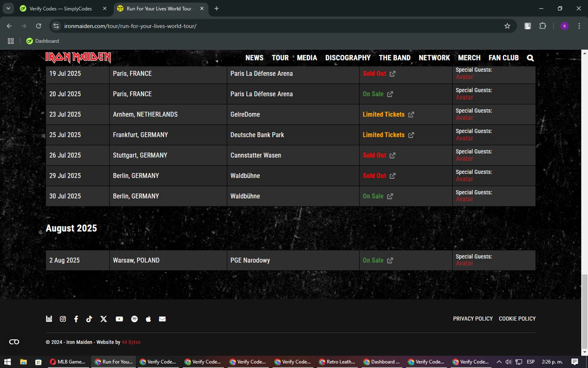Open the NEWS menu item
This screenshot has width=588, height=368.
[x=254, y=58]
